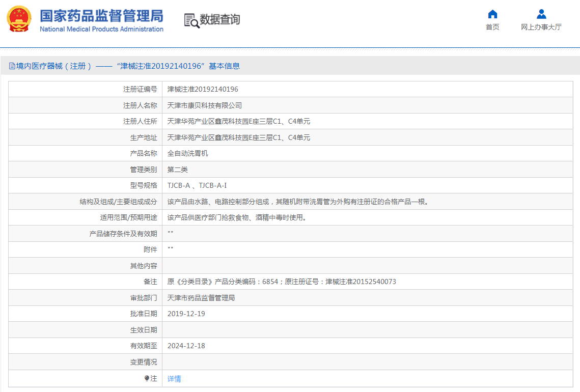Select product name 全自动洗胃机
580x392 pixels.
tap(187, 153)
